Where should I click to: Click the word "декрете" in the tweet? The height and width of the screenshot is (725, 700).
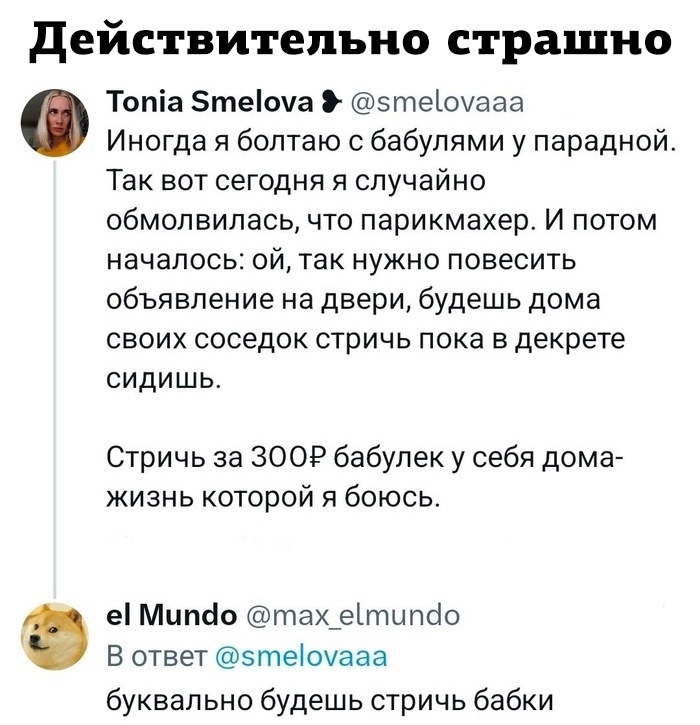pyautogui.click(x=570, y=340)
